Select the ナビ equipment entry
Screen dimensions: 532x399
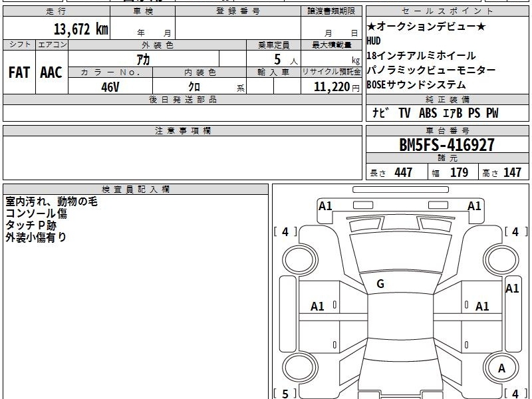point(379,112)
